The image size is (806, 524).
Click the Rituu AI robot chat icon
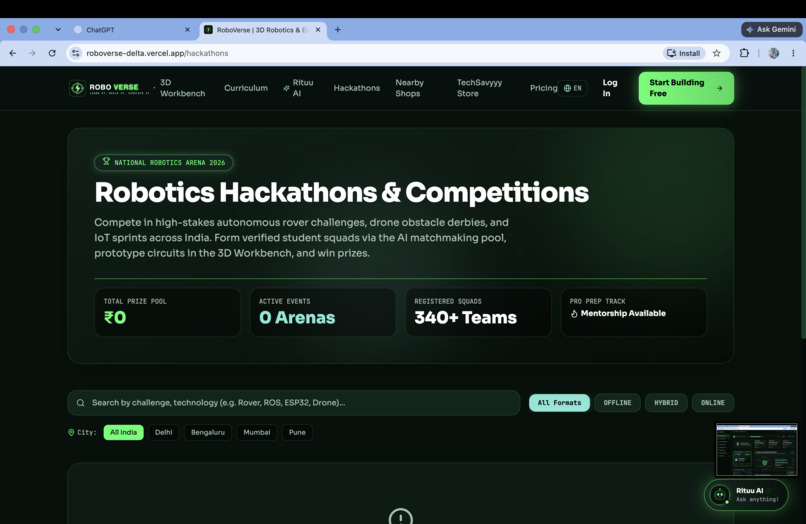click(720, 495)
